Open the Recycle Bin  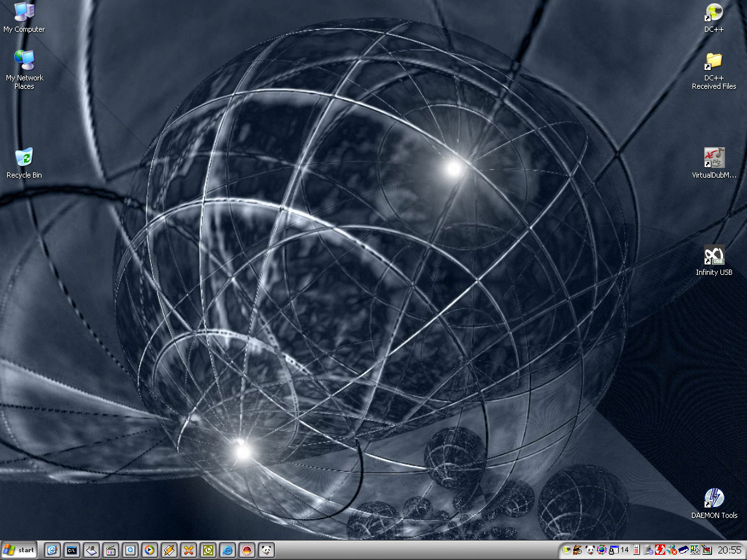pyautogui.click(x=24, y=163)
